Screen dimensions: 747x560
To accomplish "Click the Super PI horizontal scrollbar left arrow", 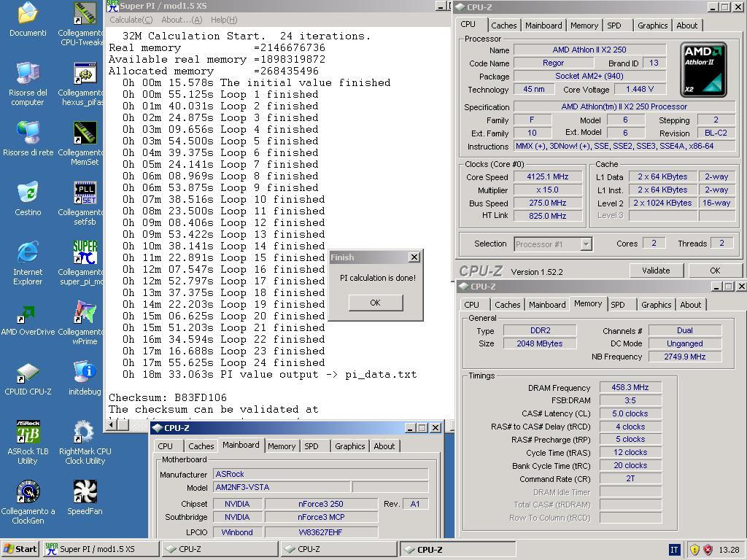I will click(x=112, y=424).
